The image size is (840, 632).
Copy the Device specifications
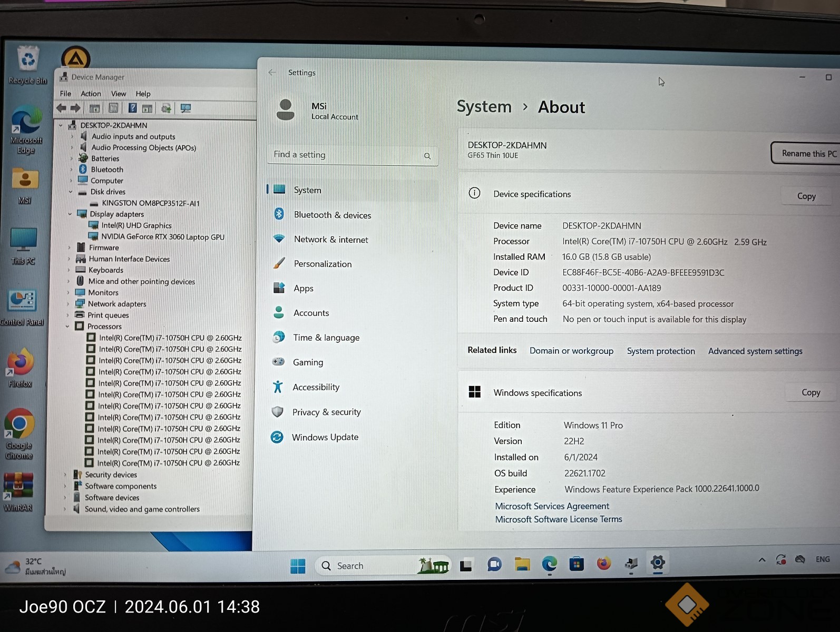pyautogui.click(x=806, y=196)
